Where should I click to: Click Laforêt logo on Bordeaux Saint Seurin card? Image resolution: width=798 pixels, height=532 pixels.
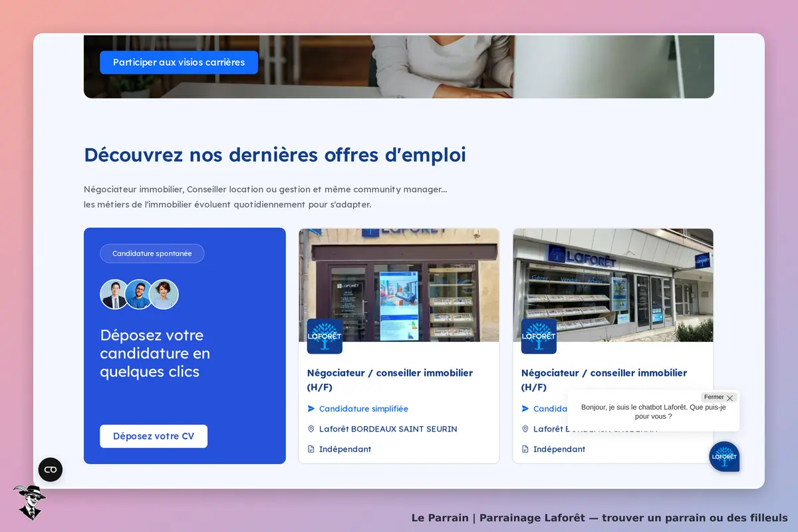click(x=325, y=336)
